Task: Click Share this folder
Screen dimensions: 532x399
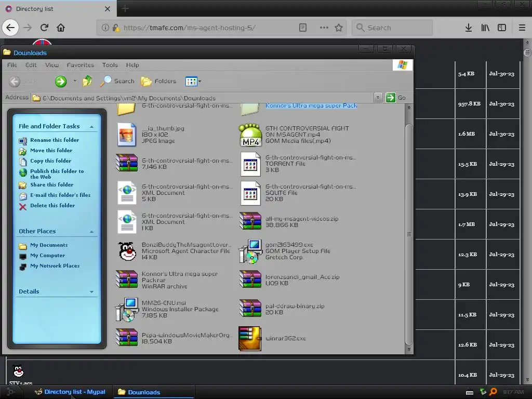Action: click(51, 184)
